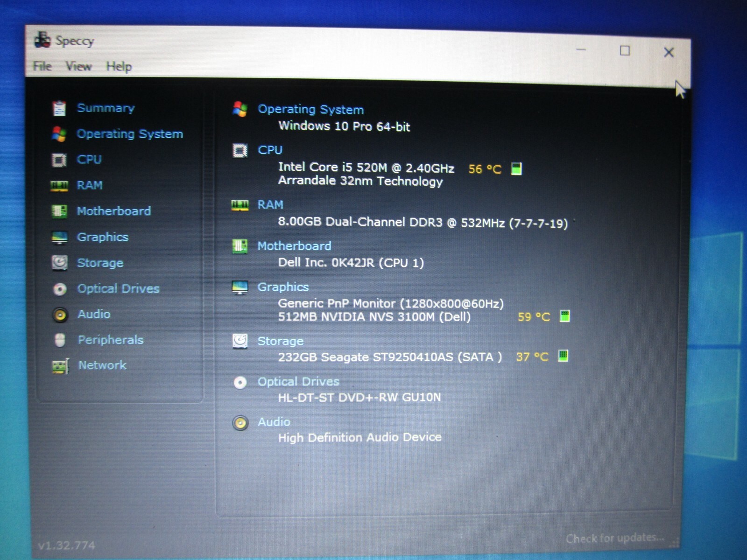The image size is (747, 560).
Task: Click the Summary clipboard icon in sidebar
Action: point(59,108)
